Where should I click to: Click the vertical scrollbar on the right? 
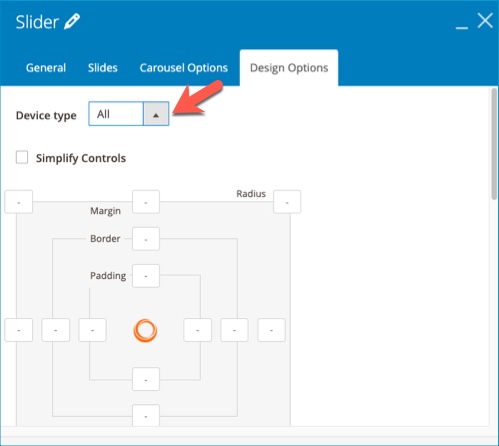point(494,144)
